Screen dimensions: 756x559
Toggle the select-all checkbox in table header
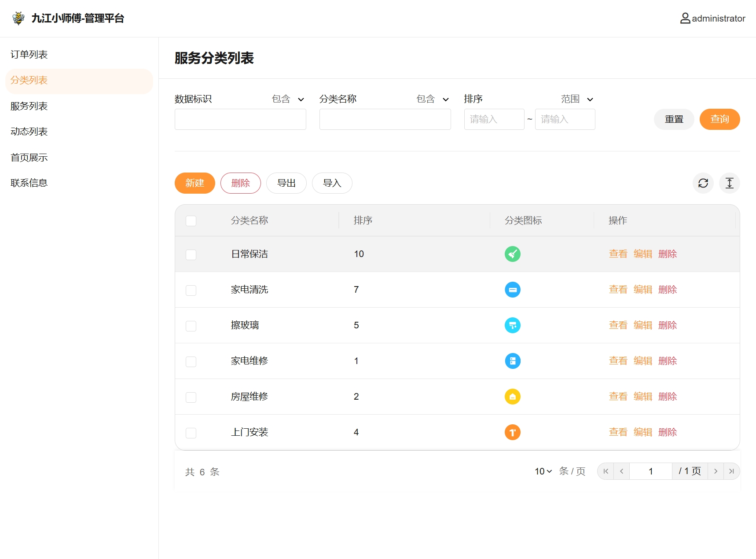tap(191, 221)
